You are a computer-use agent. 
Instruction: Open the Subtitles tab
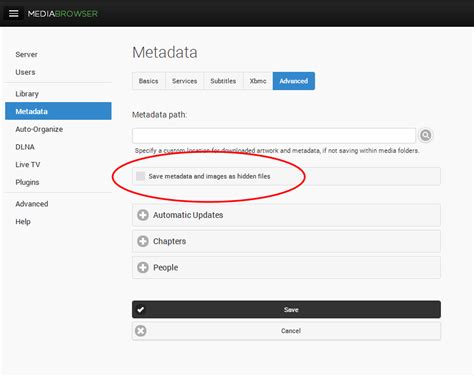click(223, 81)
